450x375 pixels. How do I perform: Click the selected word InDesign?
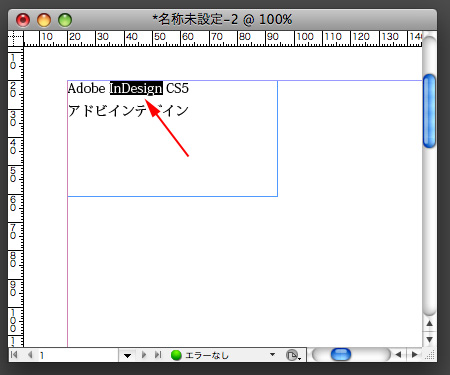136,88
